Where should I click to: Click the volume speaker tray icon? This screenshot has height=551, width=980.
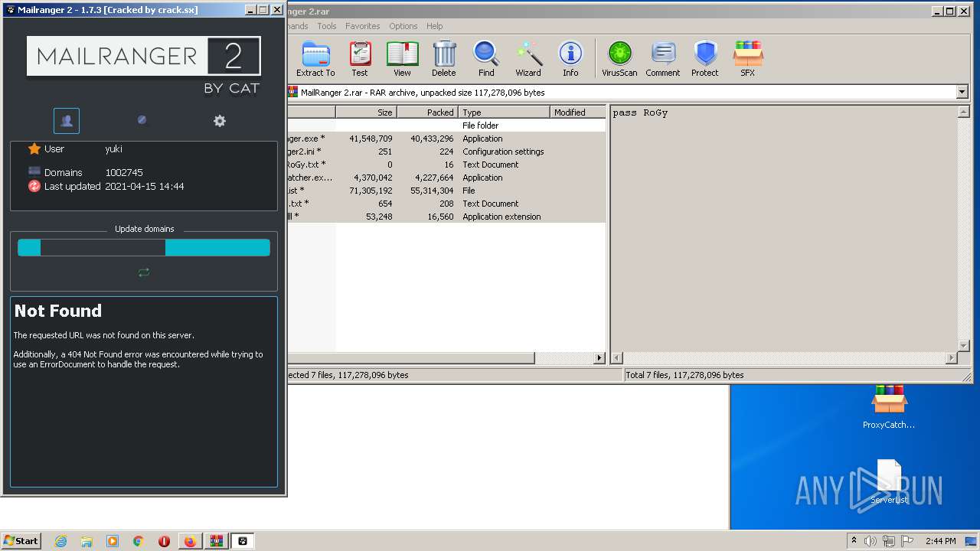pos(871,541)
